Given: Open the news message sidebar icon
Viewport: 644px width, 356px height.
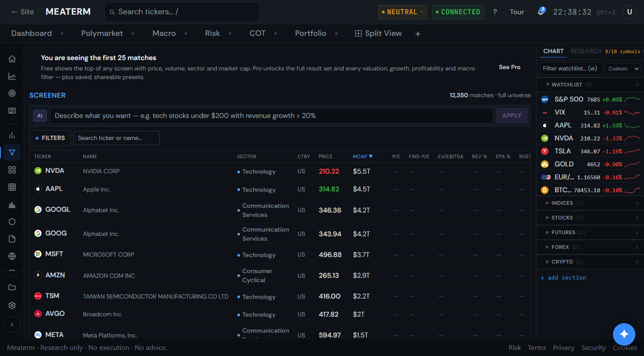Looking at the screenshot, I should pos(12,111).
